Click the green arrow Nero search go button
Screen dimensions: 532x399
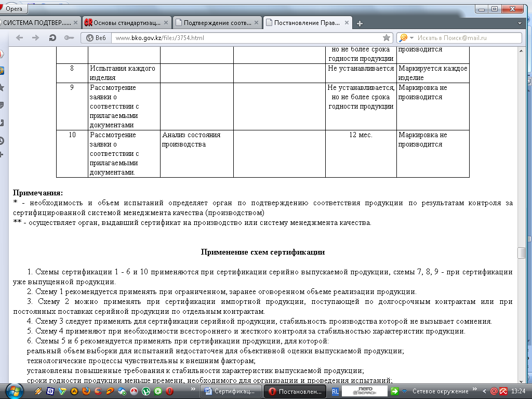click(394, 391)
